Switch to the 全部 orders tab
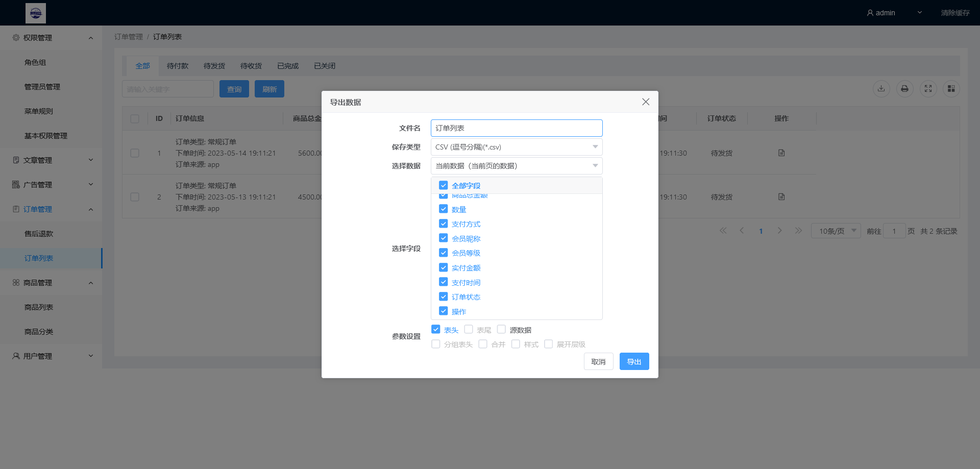The width and height of the screenshot is (980, 469). pos(143,66)
